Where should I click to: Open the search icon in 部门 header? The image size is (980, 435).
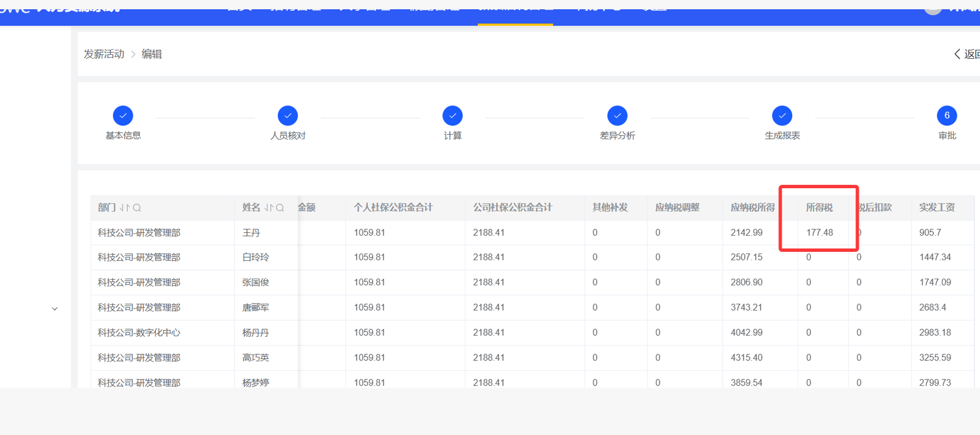coord(137,208)
